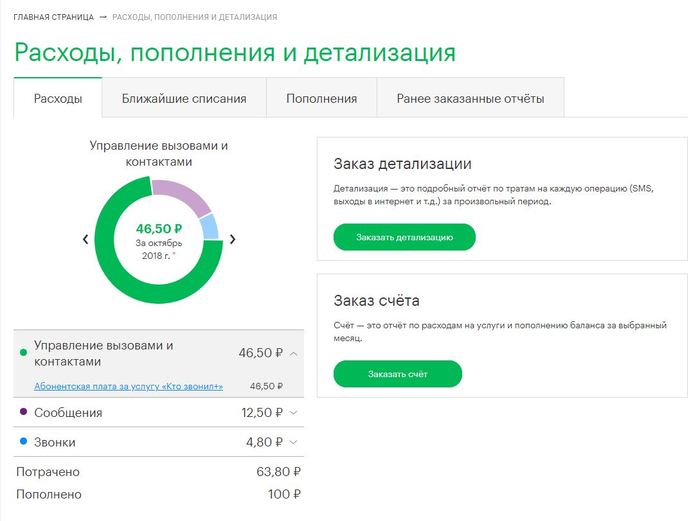
Task: Select the light blue segment of the donut chart
Action: tap(209, 227)
